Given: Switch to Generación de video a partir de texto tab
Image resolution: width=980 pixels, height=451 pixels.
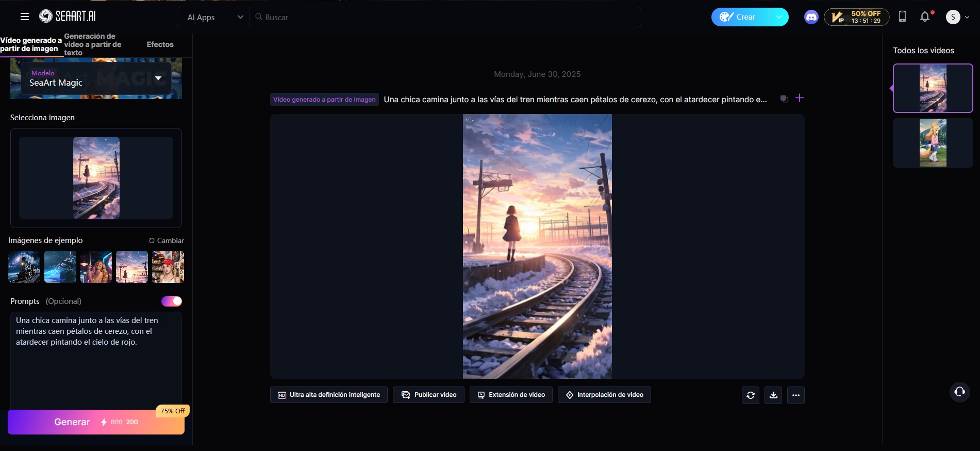Looking at the screenshot, I should coord(93,44).
